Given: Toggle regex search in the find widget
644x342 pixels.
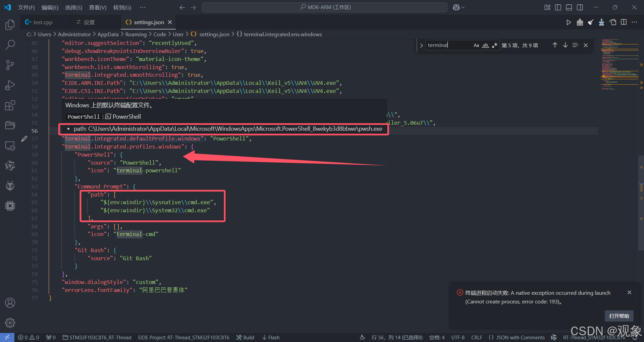Looking at the screenshot, I should pos(494,45).
